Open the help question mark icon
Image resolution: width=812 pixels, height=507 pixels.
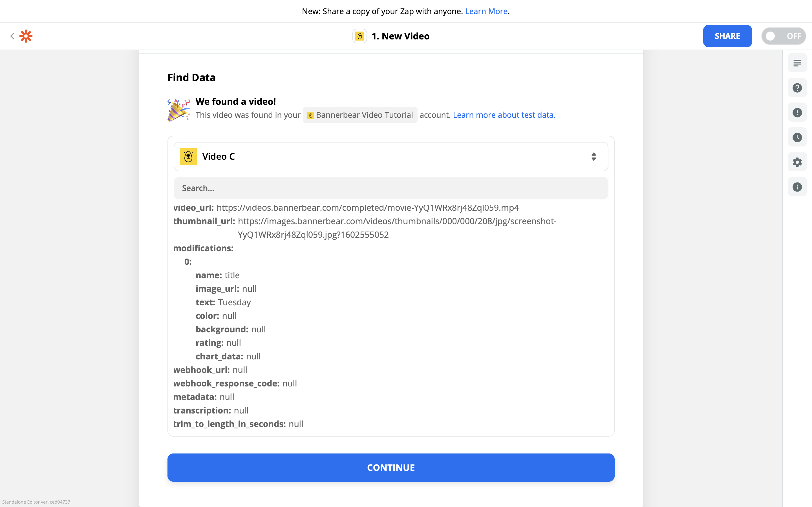tap(797, 88)
